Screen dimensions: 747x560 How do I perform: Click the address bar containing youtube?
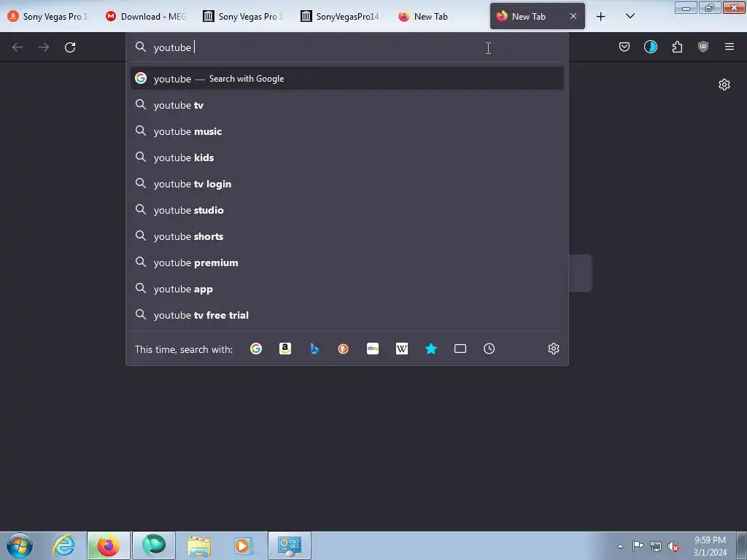click(347, 47)
